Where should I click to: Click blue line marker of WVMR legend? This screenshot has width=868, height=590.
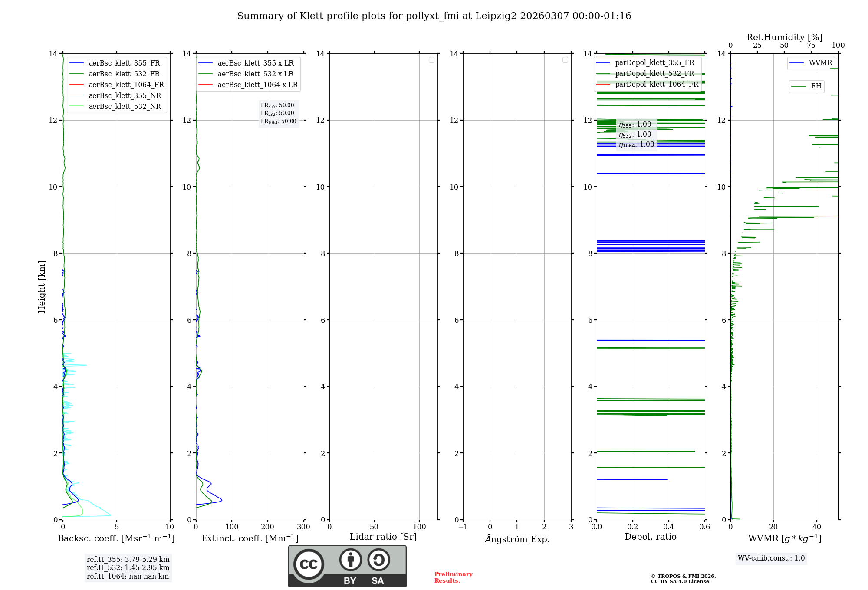pos(796,63)
